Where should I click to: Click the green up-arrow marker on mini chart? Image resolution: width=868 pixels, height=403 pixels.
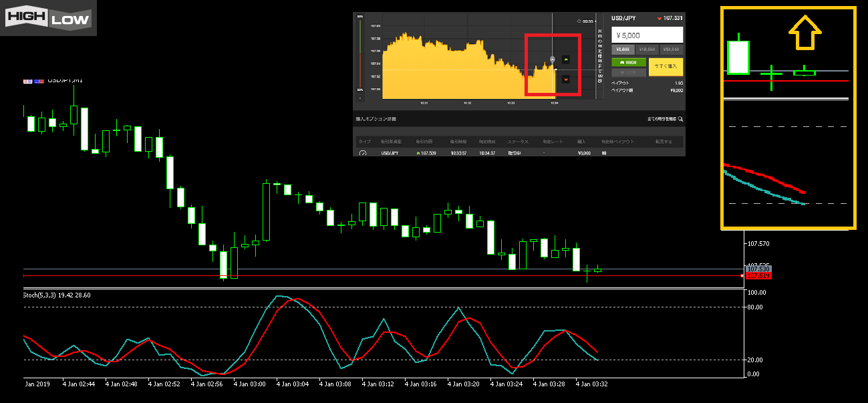[567, 59]
